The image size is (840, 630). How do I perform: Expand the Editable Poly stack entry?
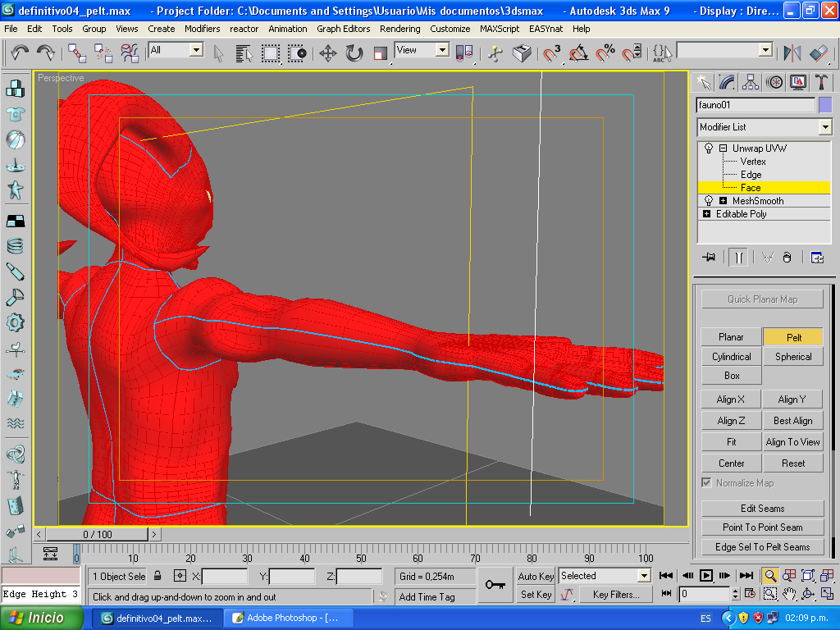coord(707,214)
